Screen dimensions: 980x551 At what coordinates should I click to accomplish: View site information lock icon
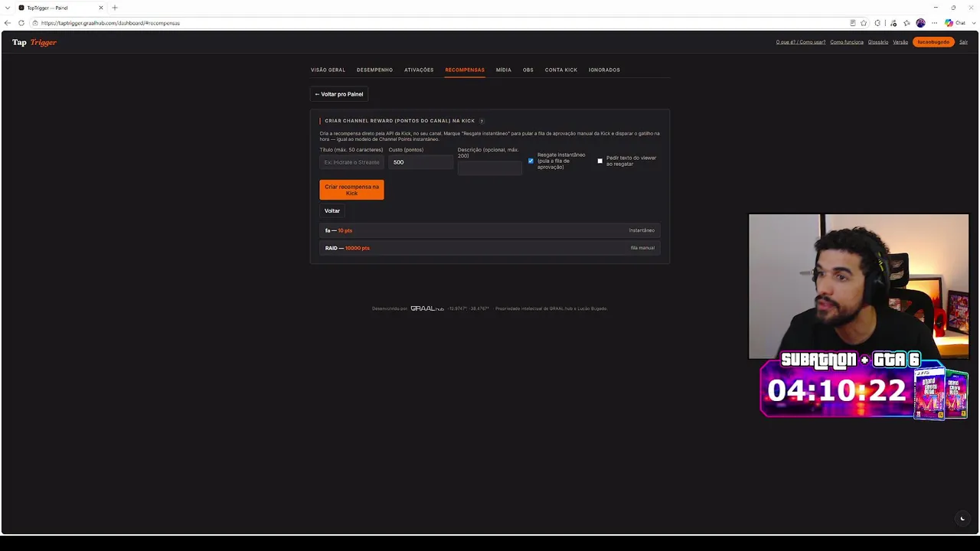coord(35,23)
